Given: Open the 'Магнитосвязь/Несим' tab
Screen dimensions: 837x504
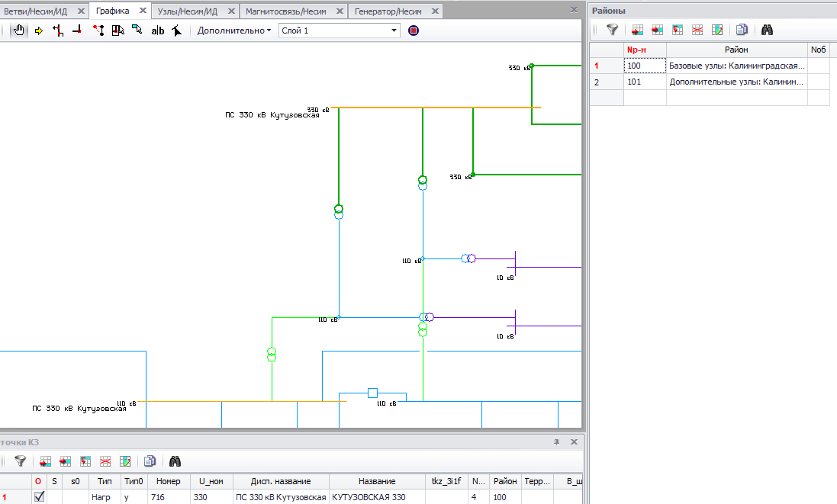Looking at the screenshot, I should click(285, 11).
